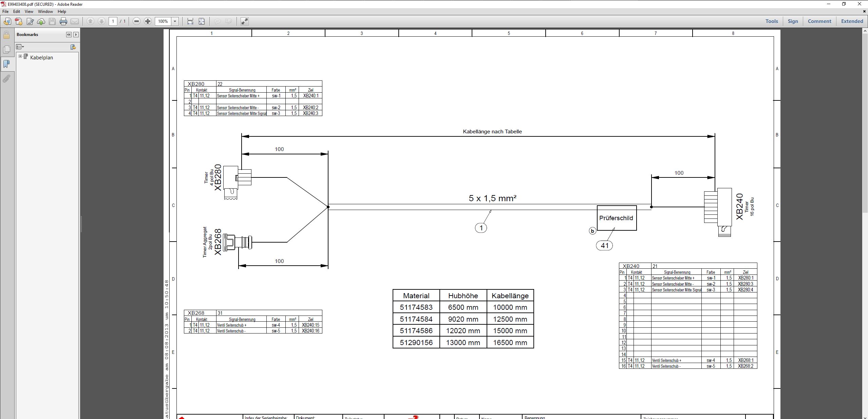Click the security lock panel icon

click(x=6, y=35)
